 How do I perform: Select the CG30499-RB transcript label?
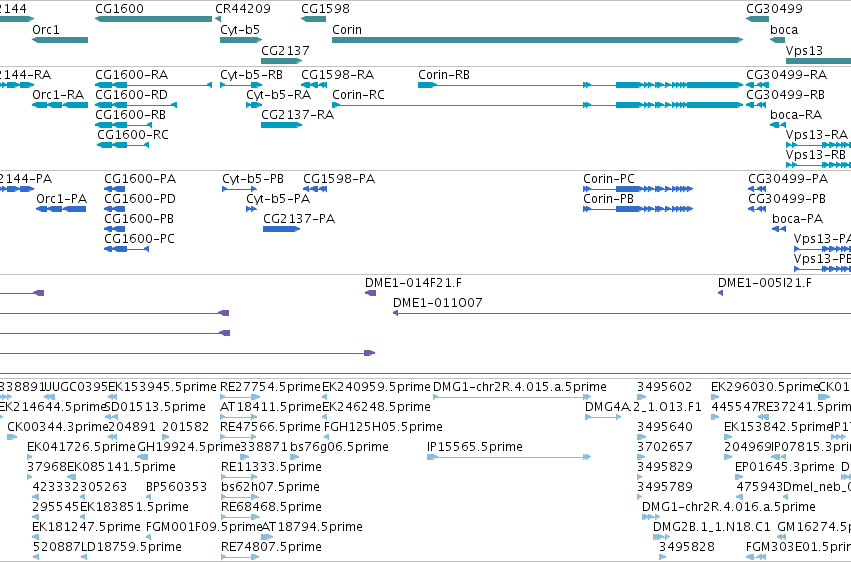pos(785,94)
